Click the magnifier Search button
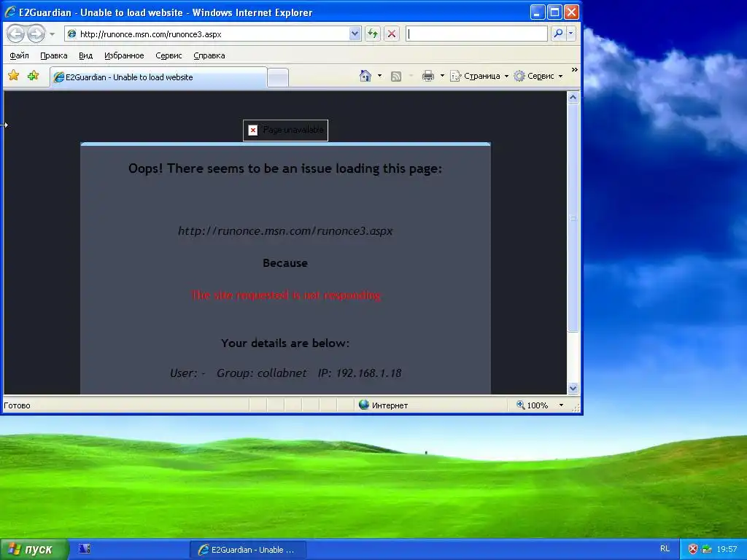This screenshot has height=560, width=747. (558, 34)
